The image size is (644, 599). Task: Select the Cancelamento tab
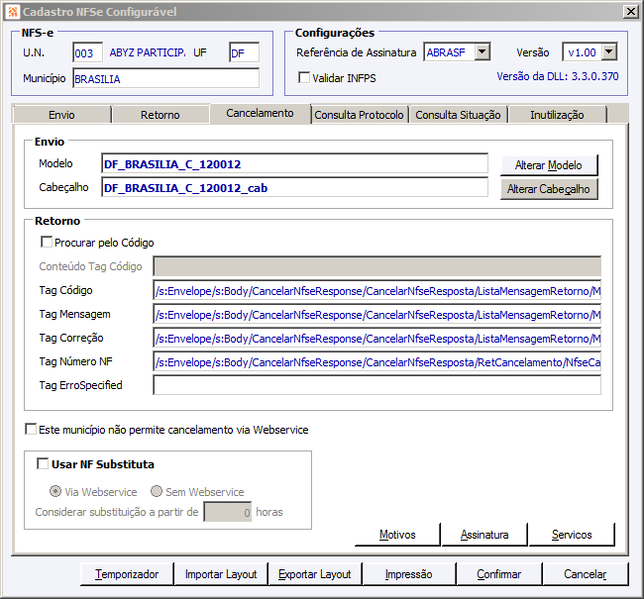click(260, 113)
